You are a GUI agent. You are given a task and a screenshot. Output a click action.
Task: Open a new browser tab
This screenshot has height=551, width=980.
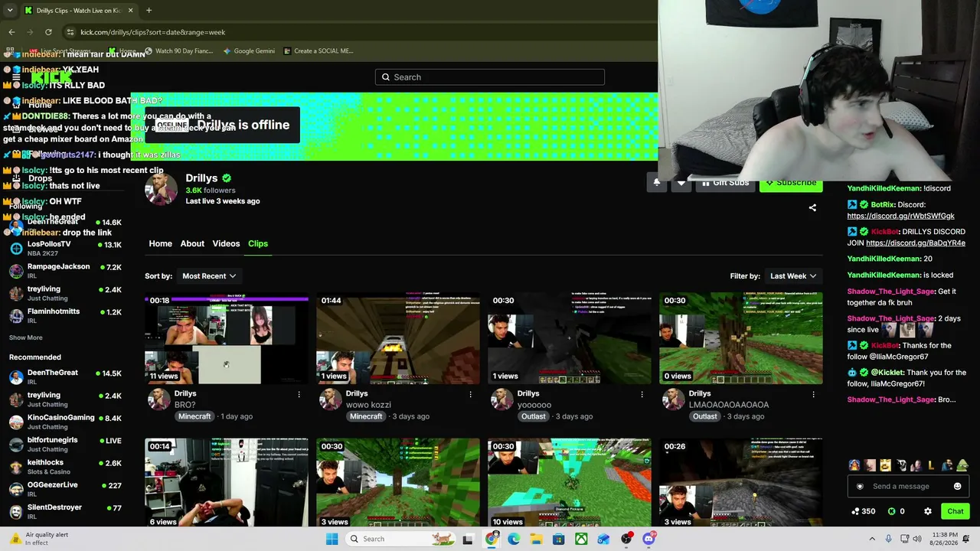pyautogui.click(x=149, y=11)
